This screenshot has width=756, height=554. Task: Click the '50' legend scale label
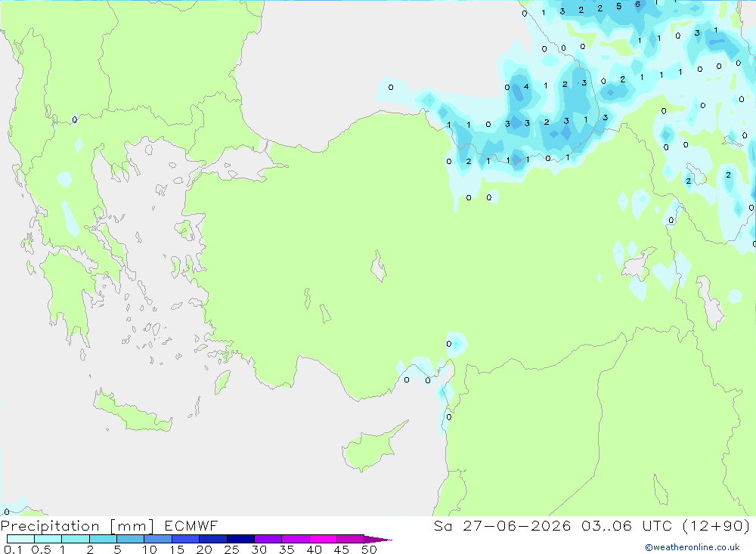pyautogui.click(x=369, y=549)
